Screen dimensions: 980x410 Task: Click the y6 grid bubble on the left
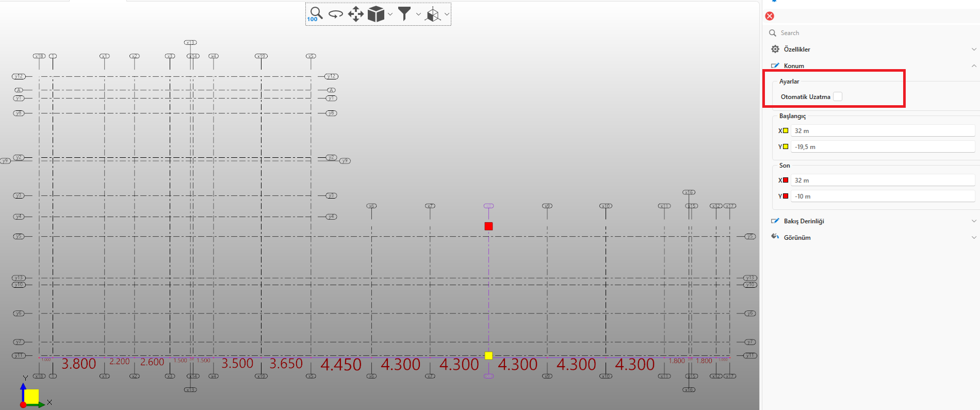pos(19,313)
